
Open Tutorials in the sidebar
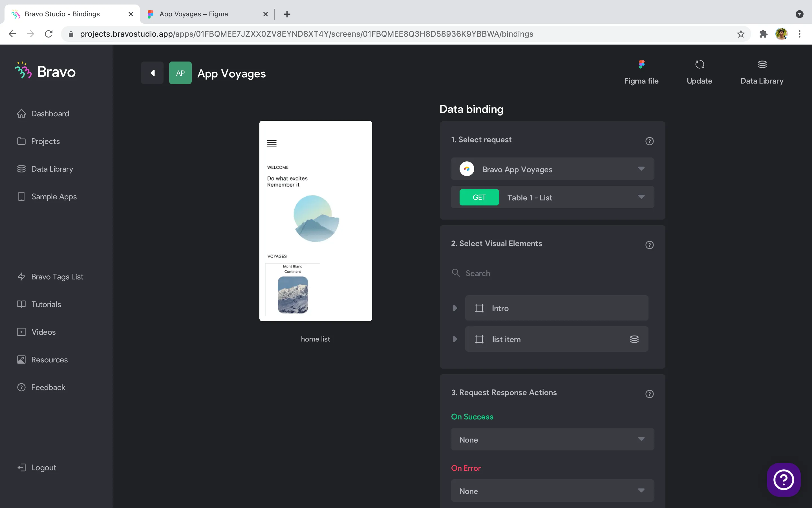pyautogui.click(x=39, y=304)
